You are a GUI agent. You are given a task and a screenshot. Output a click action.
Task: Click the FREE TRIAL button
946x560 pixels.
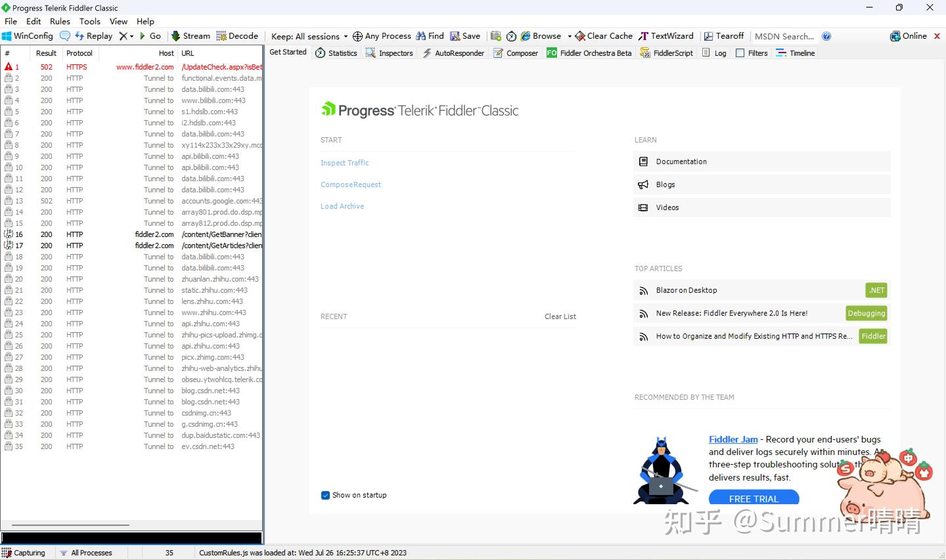click(x=754, y=498)
